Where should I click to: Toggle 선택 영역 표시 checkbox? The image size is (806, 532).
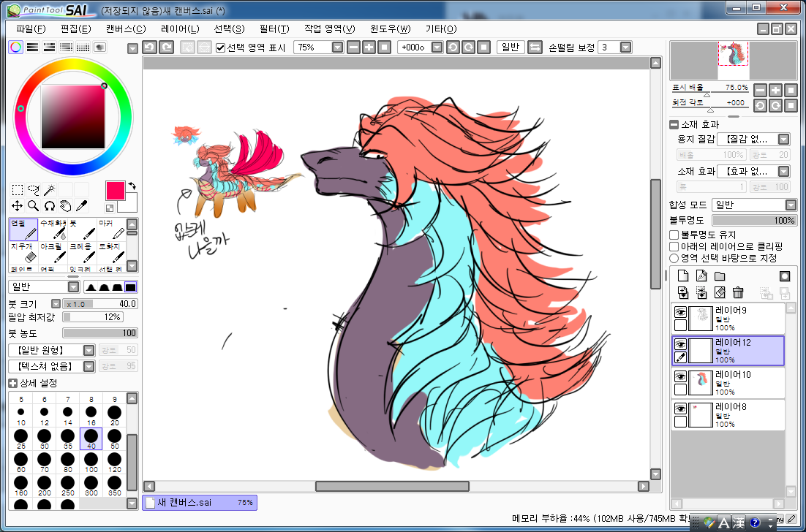[221, 47]
